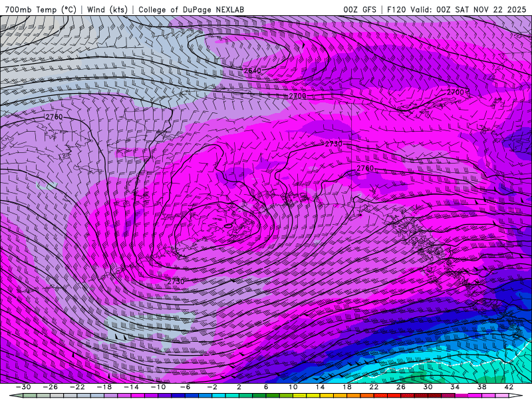Screen dimensions: 532x399
Task: Select the 2760 contour label near left edge
Action: (54, 117)
